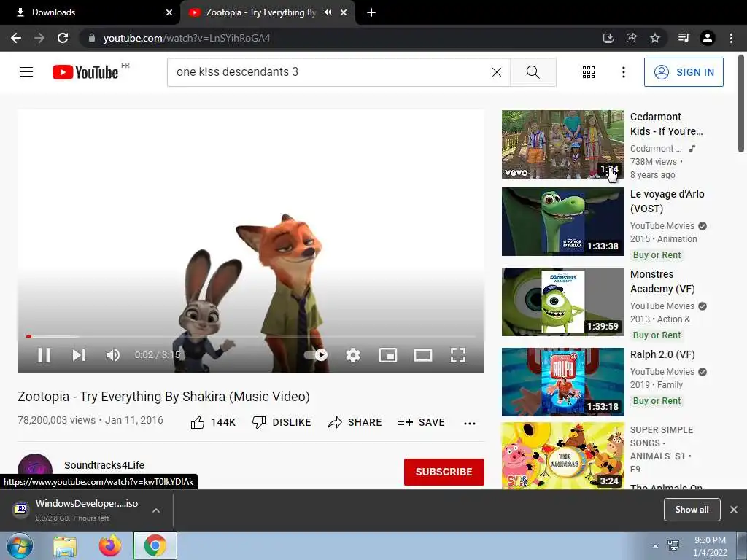Screen dimensions: 747x560
Task: Open Le voyage d'Arlo thumbnail
Action: pyautogui.click(x=562, y=222)
